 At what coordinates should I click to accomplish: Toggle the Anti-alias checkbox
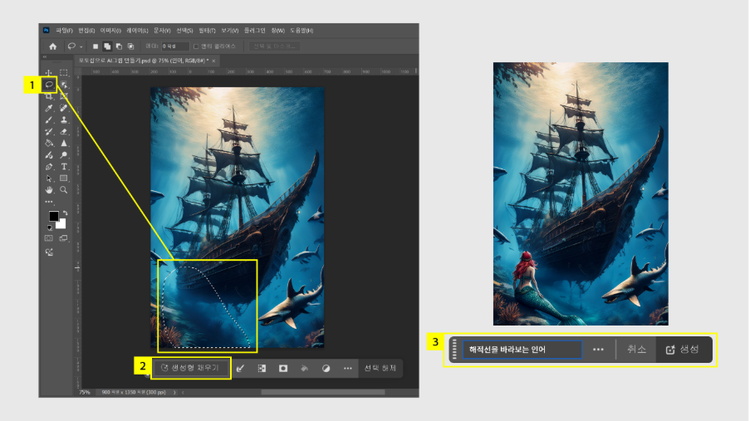(196, 46)
